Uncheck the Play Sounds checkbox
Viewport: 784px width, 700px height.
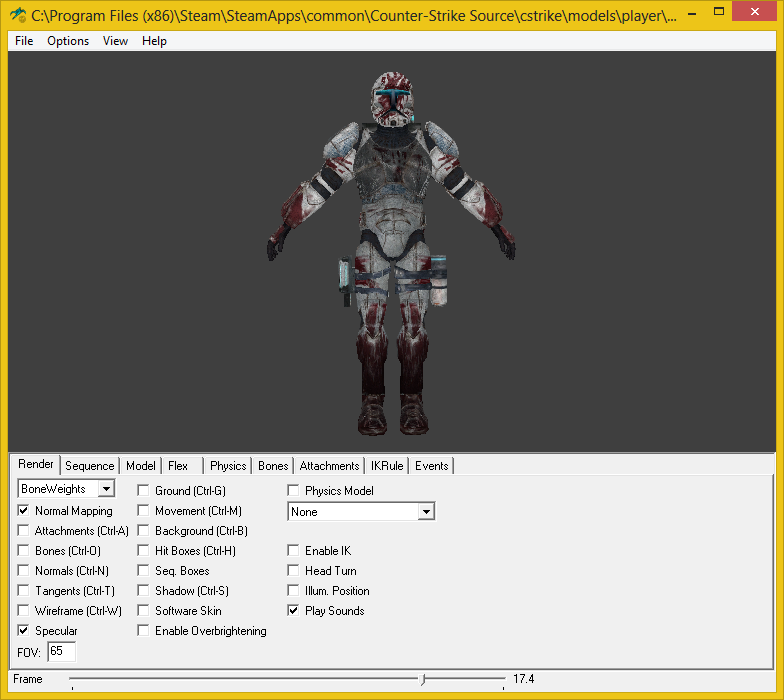tap(293, 610)
